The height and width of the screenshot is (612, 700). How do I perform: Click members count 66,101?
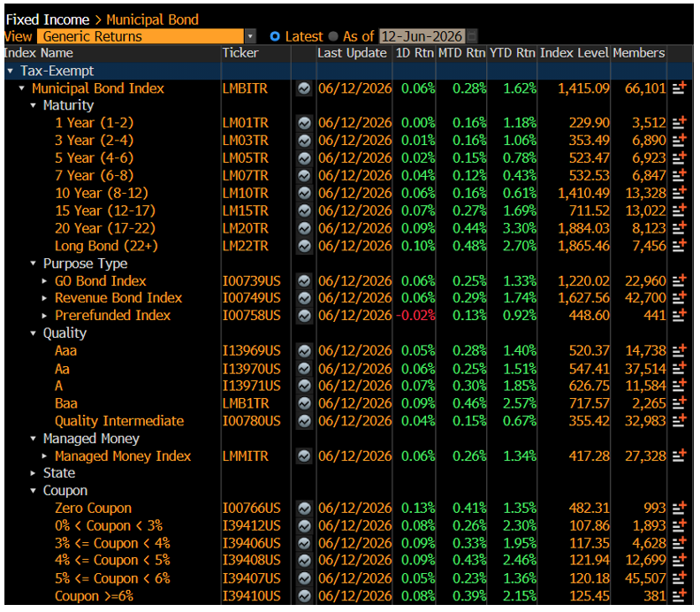point(645,88)
